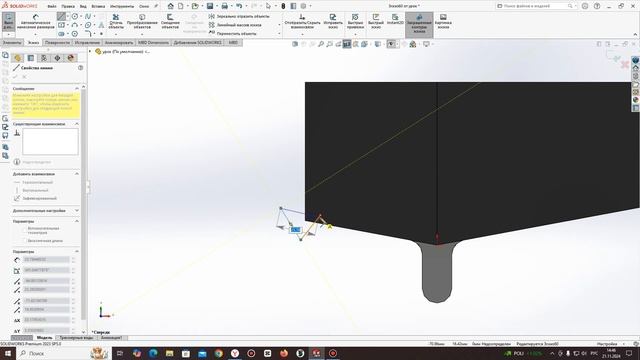Select the Rectangle sketch tool
The width and height of the screenshot is (640, 360).
[61, 25]
